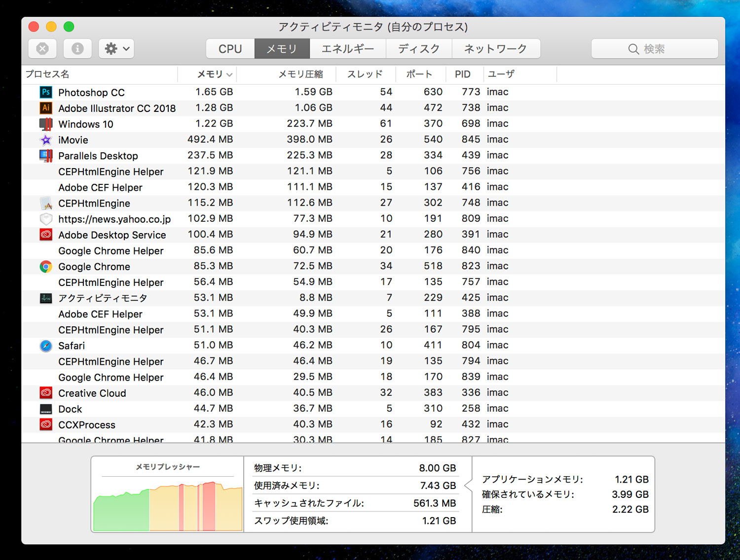Select CEPHtmlEngine Helper using 121.9 MB

click(111, 172)
